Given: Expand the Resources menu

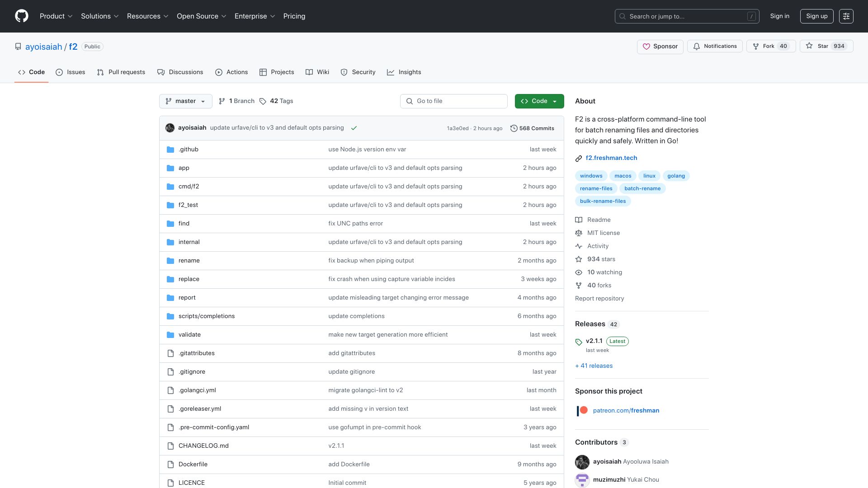Looking at the screenshot, I should click(x=148, y=16).
